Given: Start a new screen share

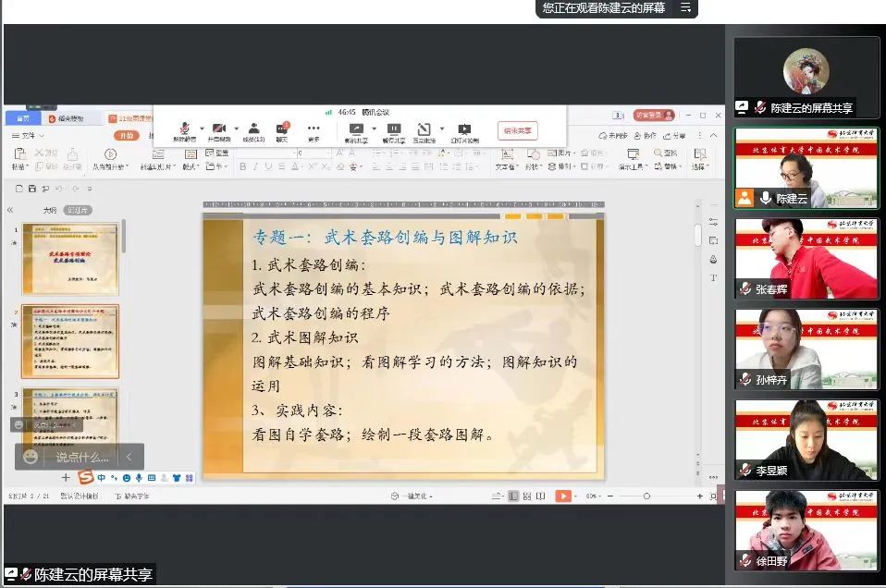Looking at the screenshot, I should tap(355, 127).
